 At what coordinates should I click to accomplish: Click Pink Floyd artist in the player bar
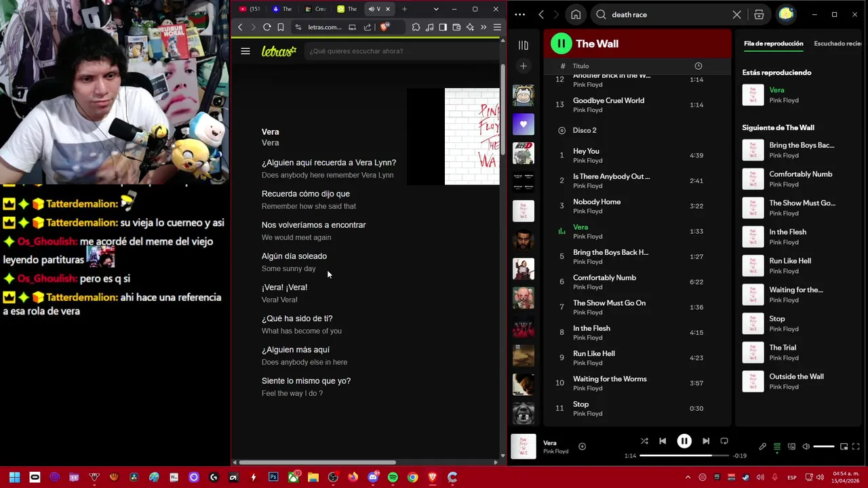coord(555,451)
